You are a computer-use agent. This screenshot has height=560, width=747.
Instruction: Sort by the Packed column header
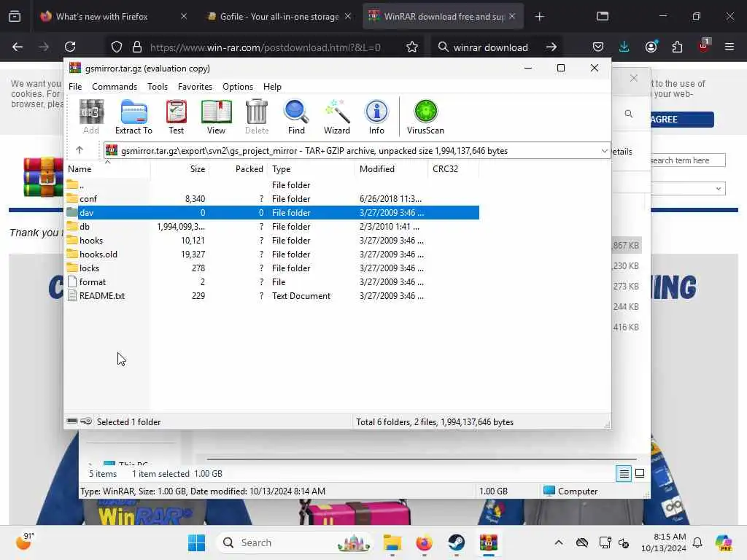(239, 169)
